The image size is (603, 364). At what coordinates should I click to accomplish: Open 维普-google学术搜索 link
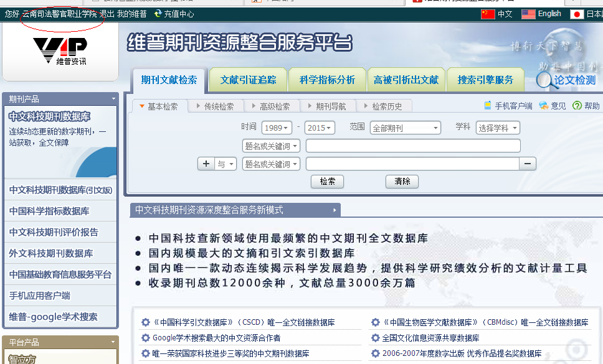[x=53, y=316]
